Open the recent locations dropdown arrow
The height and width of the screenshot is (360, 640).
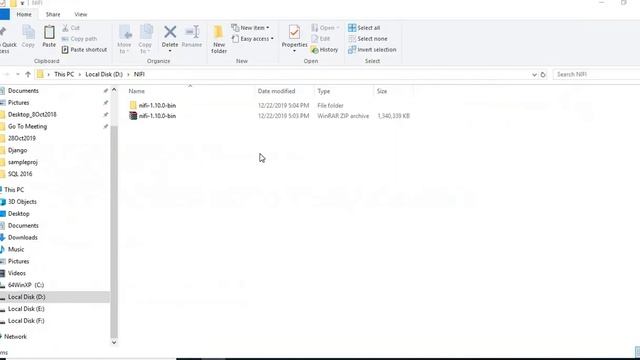tap(18, 74)
